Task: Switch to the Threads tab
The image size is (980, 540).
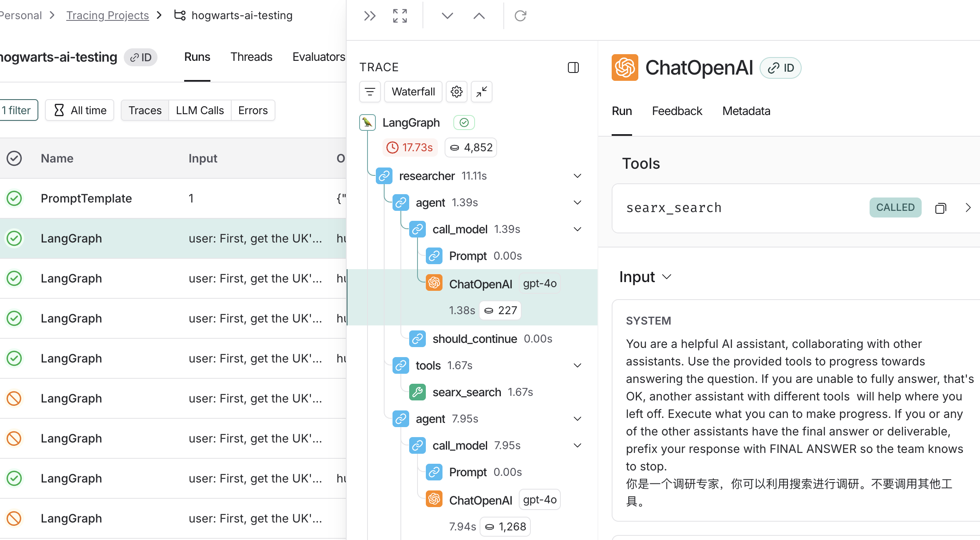Action: click(251, 57)
